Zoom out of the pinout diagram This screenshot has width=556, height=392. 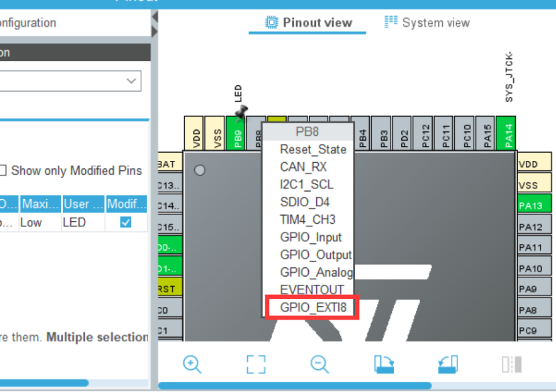pos(320,364)
